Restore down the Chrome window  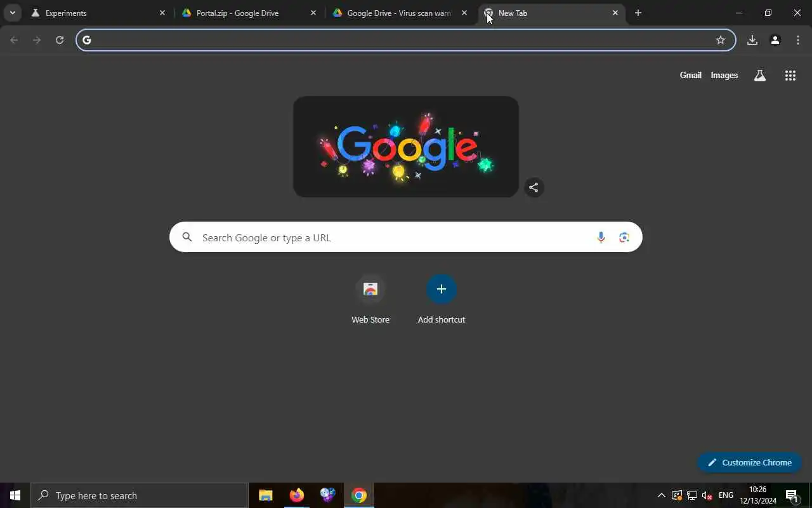tap(768, 13)
